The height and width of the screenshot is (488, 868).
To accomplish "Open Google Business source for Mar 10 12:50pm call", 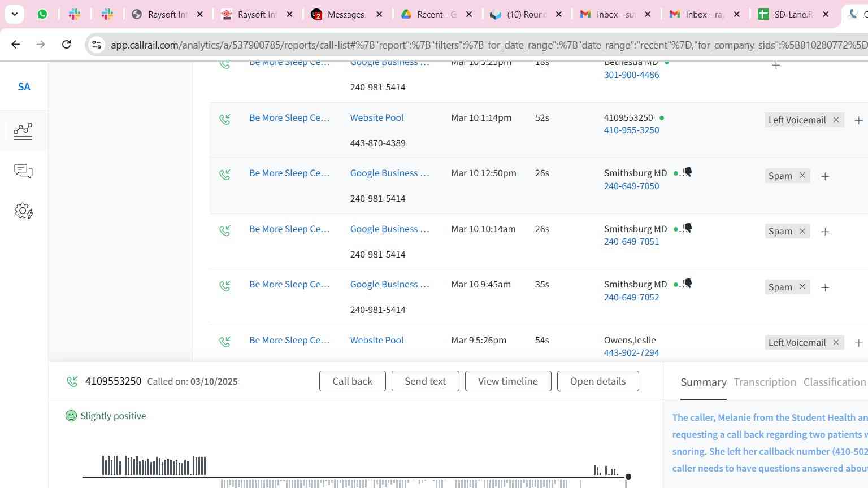I will [389, 173].
